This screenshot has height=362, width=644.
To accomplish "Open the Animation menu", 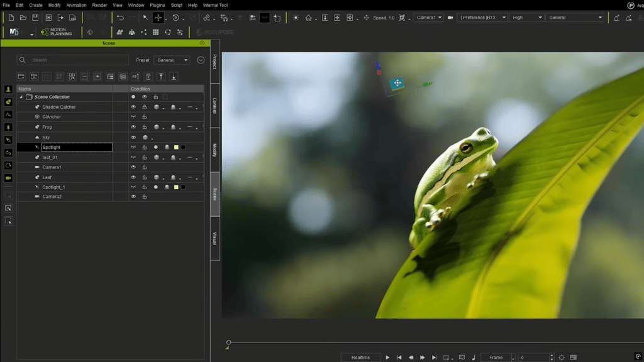I will click(x=76, y=5).
